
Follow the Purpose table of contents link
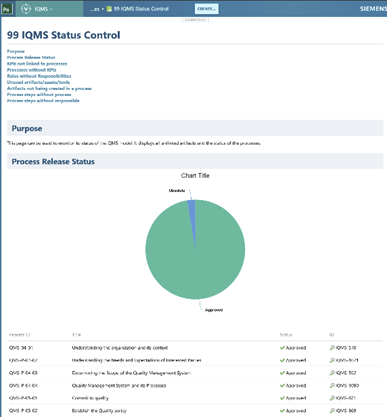[x=16, y=51]
